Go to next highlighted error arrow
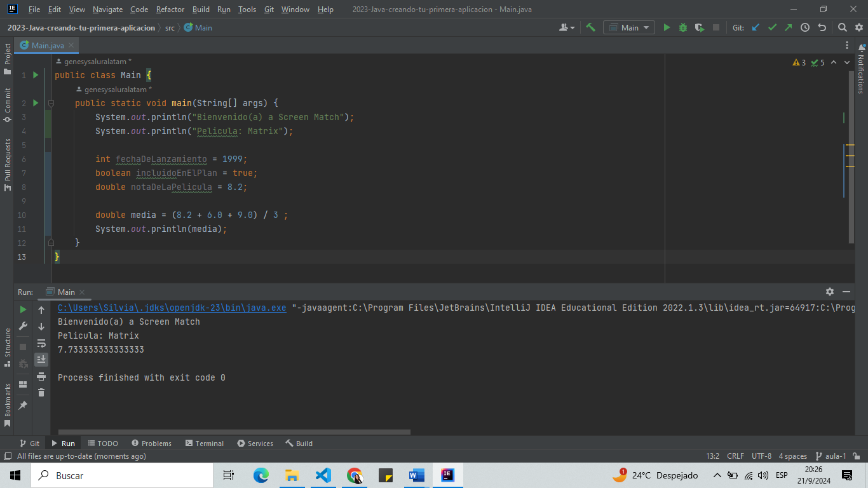868x488 pixels. (848, 62)
